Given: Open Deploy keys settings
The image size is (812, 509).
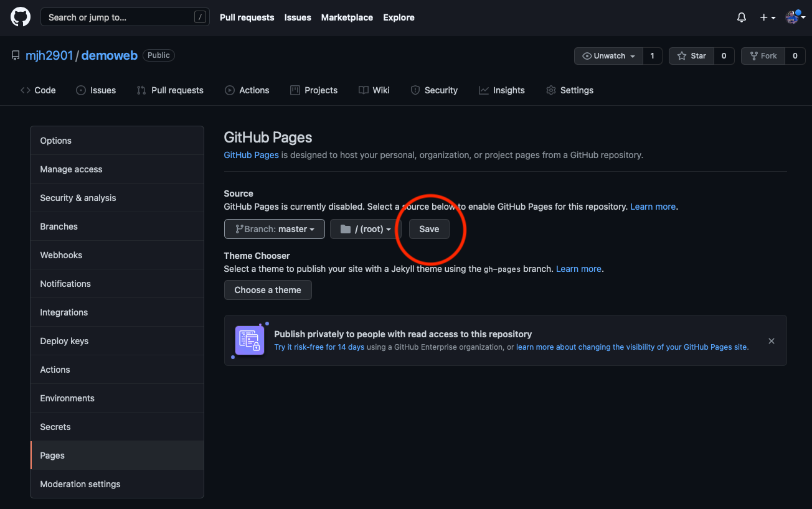Looking at the screenshot, I should [x=117, y=341].
